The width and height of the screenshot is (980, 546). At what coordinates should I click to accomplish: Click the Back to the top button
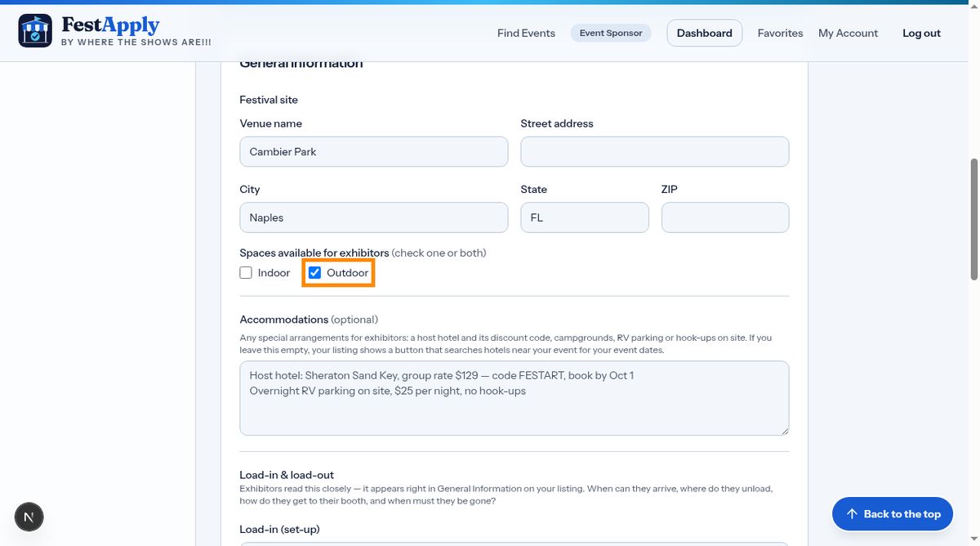coord(893,514)
